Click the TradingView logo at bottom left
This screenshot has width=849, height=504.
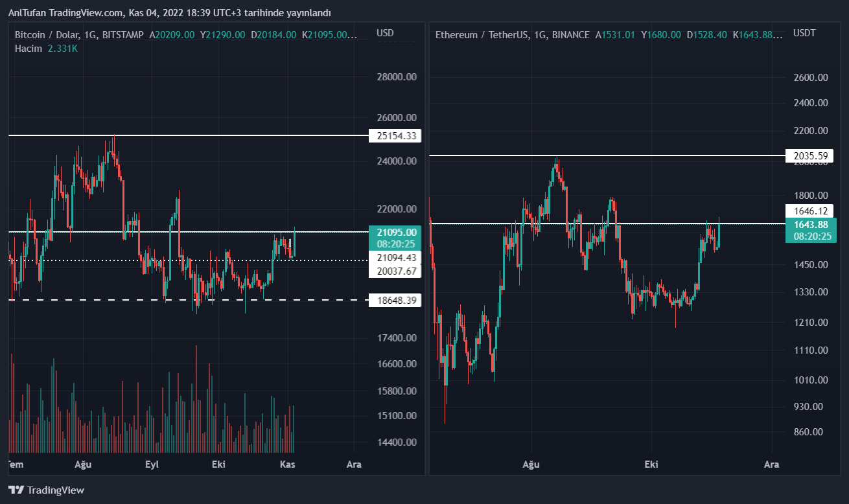pyautogui.click(x=46, y=490)
